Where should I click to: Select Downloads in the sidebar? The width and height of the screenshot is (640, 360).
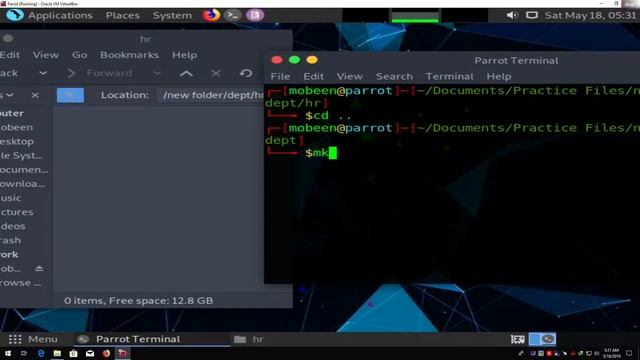23,184
